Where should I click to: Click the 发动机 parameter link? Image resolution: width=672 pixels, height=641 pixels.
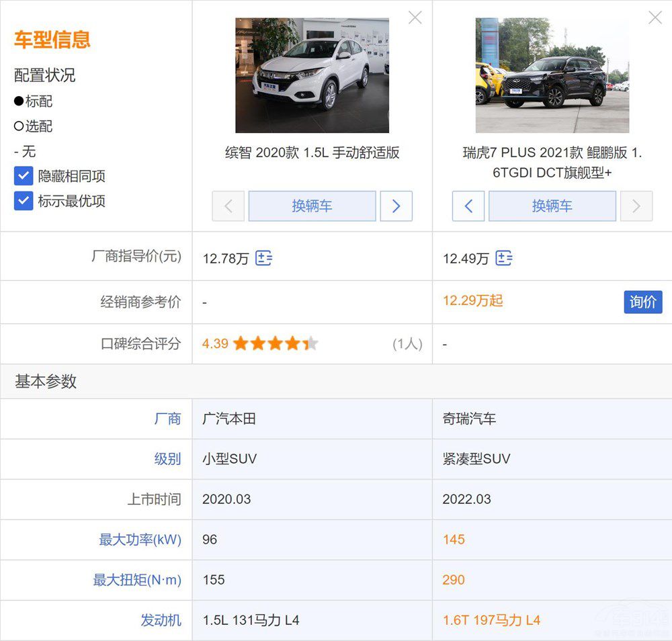tap(161, 620)
